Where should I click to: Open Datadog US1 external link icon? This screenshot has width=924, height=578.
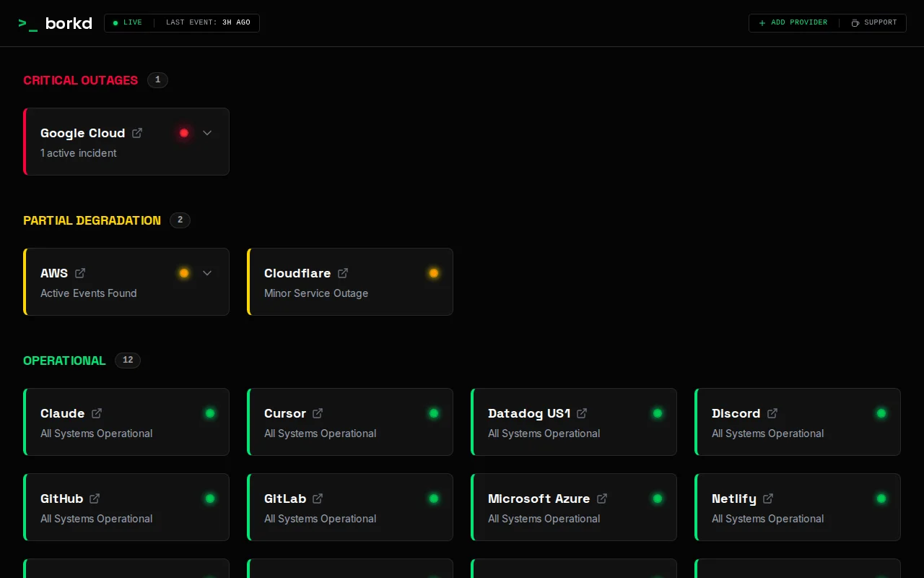(582, 413)
